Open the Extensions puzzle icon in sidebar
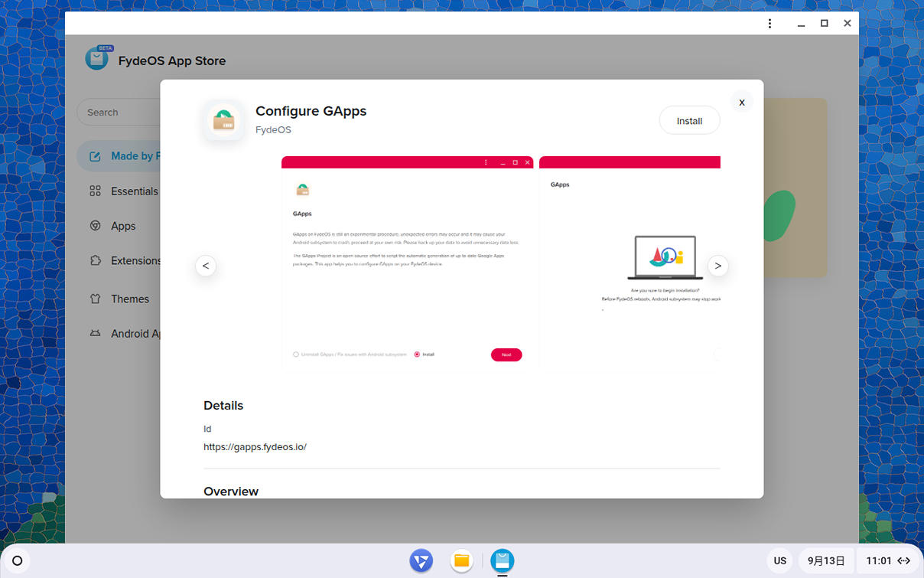 (x=95, y=260)
